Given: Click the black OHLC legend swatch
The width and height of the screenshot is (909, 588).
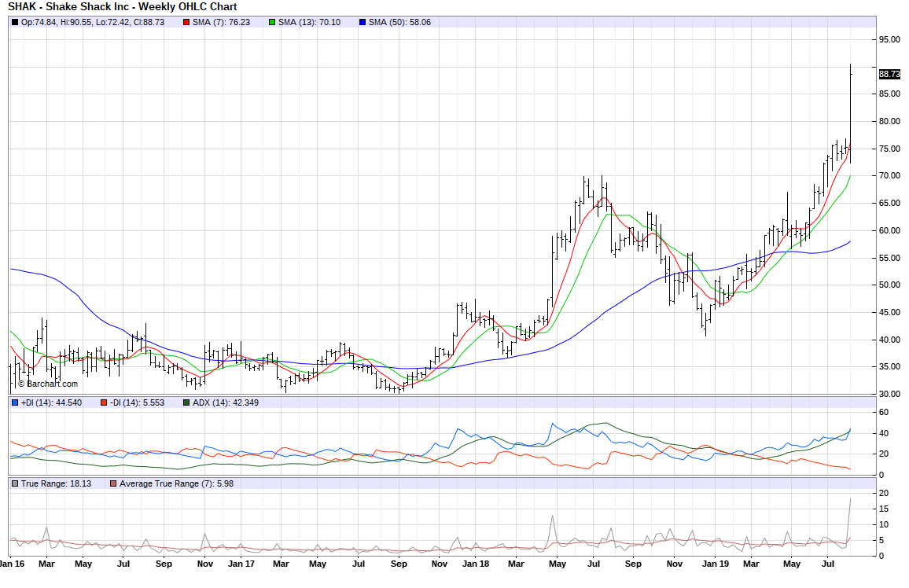Looking at the screenshot, I should pos(15,23).
